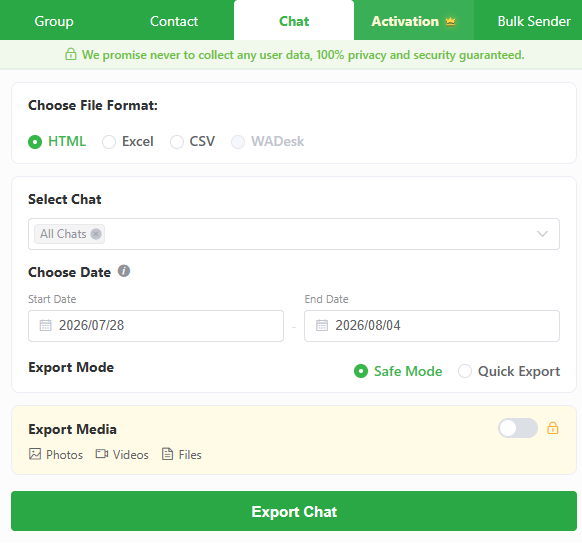This screenshot has height=547, width=582.
Task: Open the End Date picker field
Action: pos(432,326)
